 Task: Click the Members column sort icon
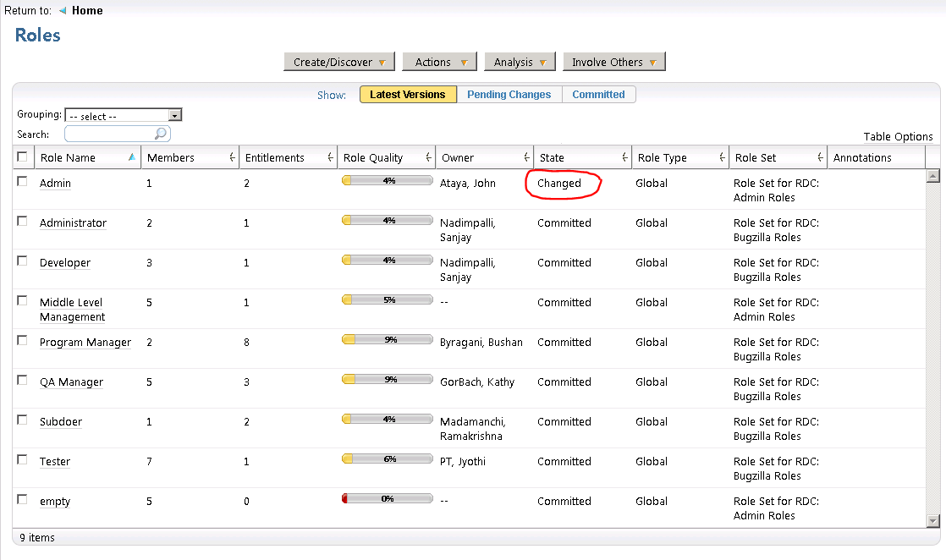tap(232, 158)
